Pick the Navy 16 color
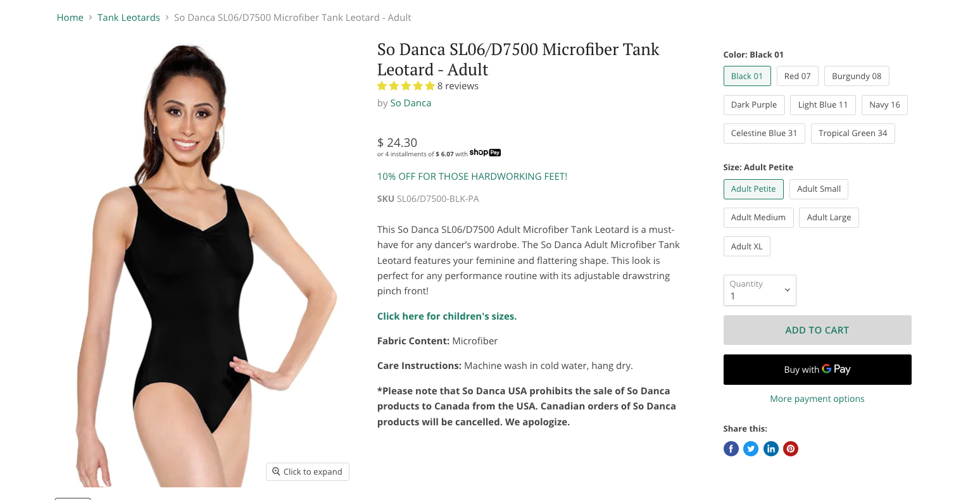The width and height of the screenshot is (980, 500). coord(884,104)
